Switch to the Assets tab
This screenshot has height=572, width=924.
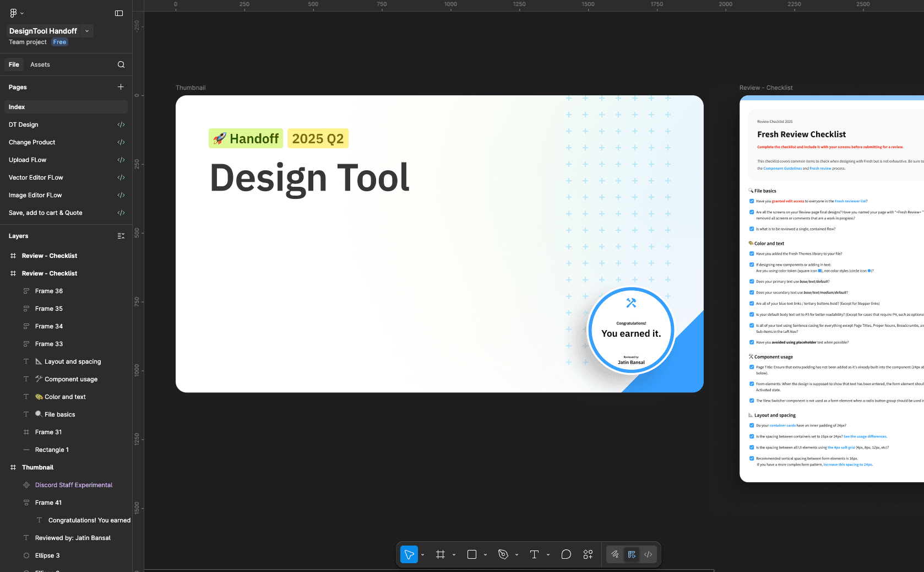40,64
